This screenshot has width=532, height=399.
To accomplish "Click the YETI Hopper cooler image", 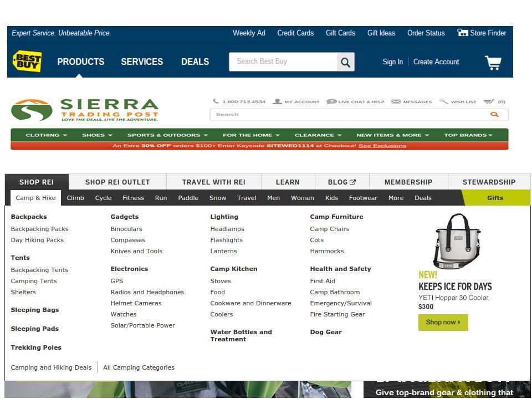I will (x=457, y=241).
